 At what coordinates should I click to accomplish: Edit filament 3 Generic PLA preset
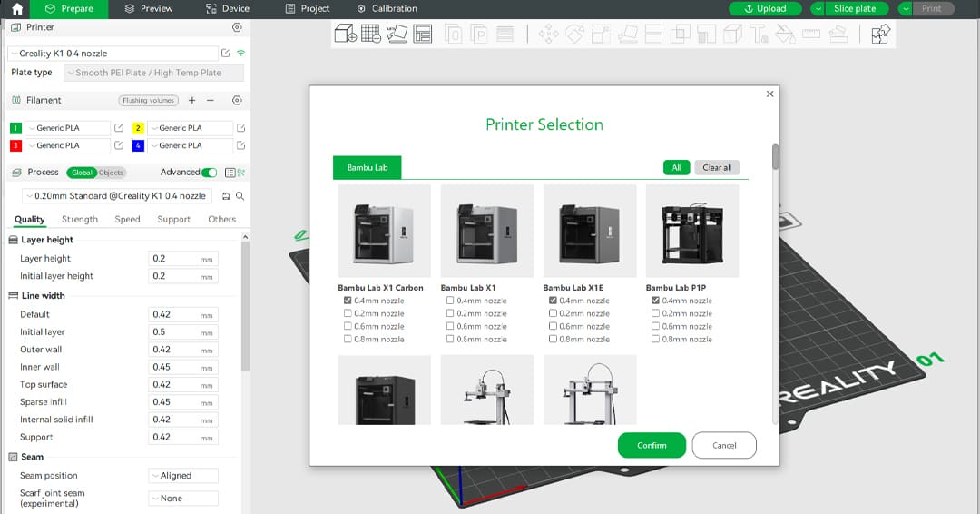(x=118, y=145)
